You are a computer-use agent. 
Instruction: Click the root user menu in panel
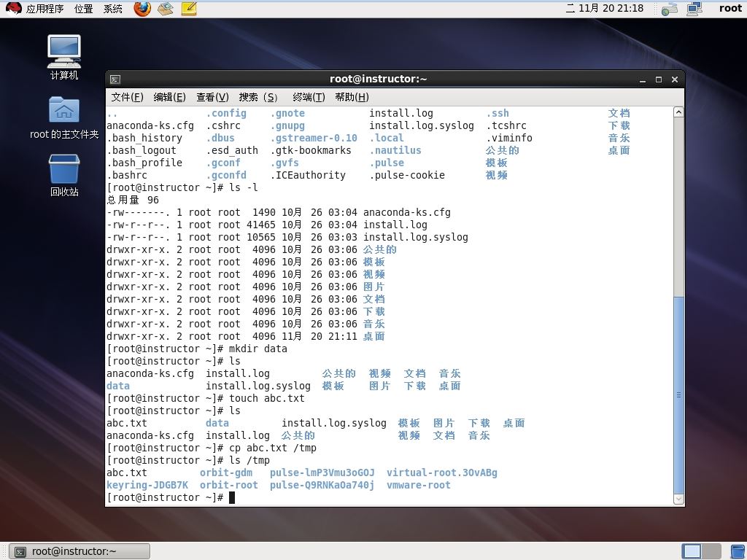point(730,9)
